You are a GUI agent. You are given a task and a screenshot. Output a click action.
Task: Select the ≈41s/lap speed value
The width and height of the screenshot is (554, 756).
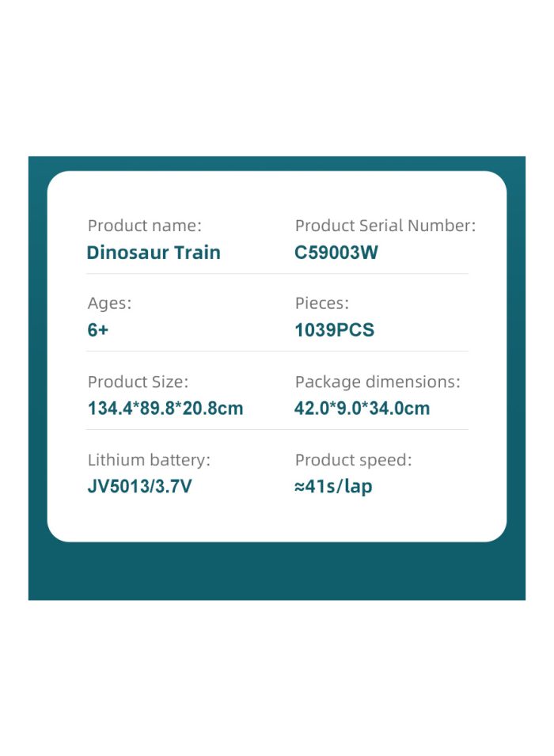pos(333,487)
